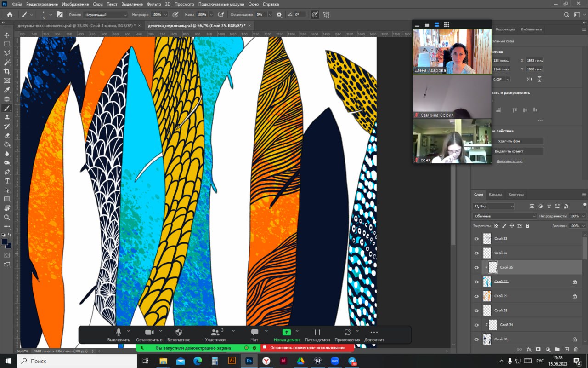The width and height of the screenshot is (588, 368).
Task: Activate the Eraser tool
Action: 7,135
